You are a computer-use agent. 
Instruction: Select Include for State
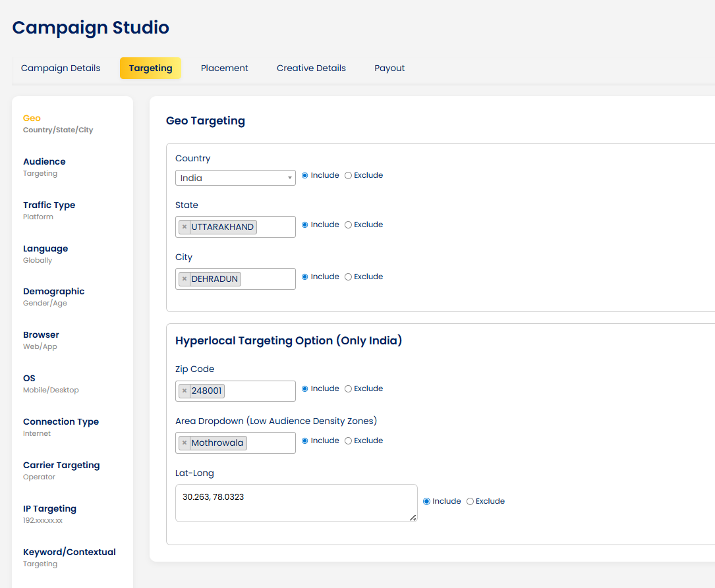(x=304, y=225)
